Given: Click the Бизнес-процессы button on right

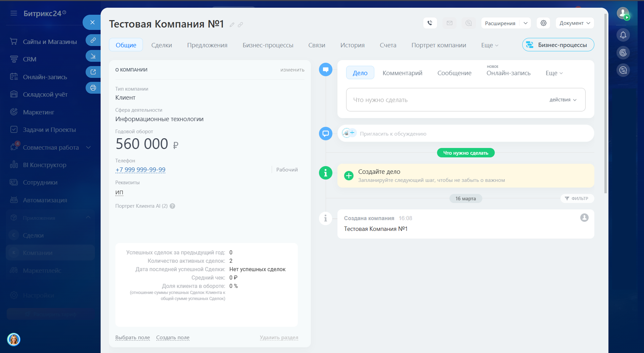Looking at the screenshot, I should click(x=558, y=45).
